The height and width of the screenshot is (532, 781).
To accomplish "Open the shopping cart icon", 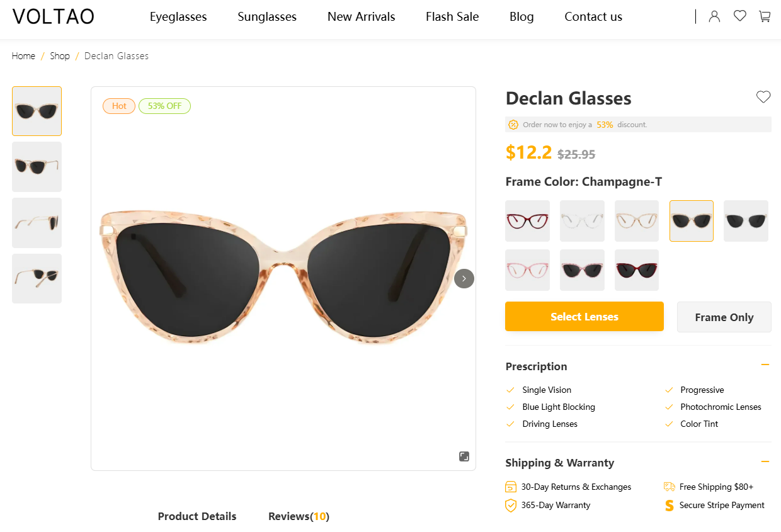I will pyautogui.click(x=765, y=16).
